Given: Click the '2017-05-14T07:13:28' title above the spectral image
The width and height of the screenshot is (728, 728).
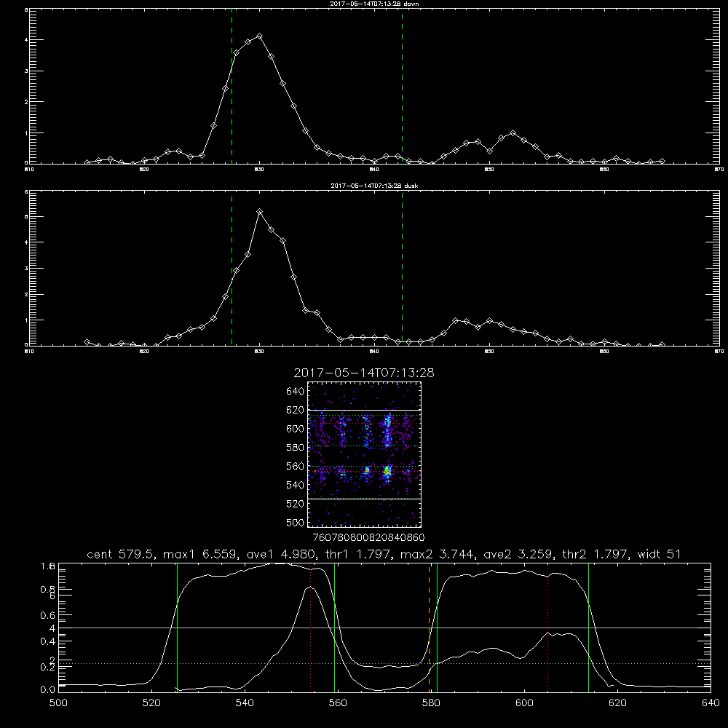Looking at the screenshot, I should 364,373.
